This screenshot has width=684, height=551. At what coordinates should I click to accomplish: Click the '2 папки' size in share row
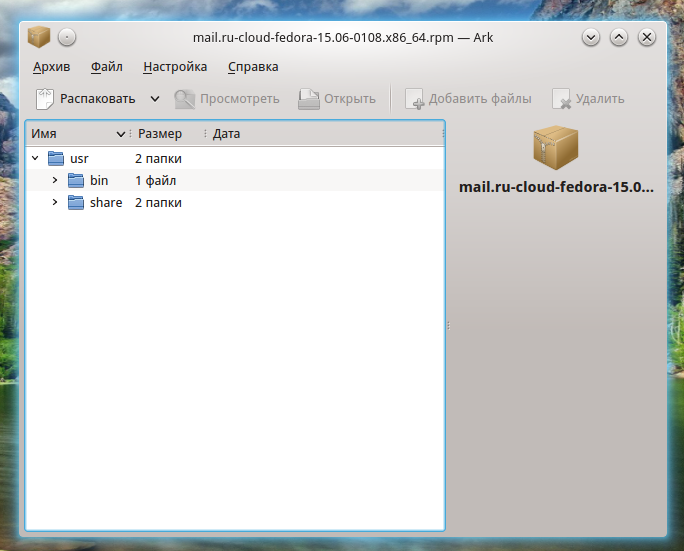(x=158, y=203)
